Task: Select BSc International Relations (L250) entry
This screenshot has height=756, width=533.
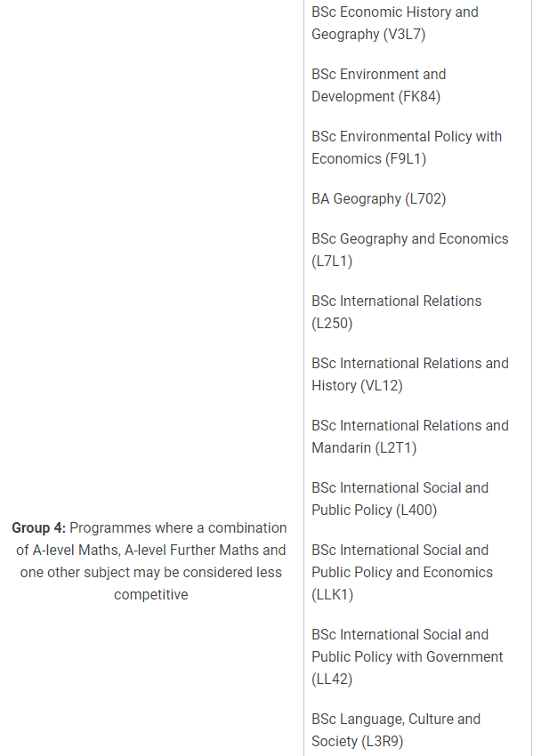Action: (x=397, y=312)
